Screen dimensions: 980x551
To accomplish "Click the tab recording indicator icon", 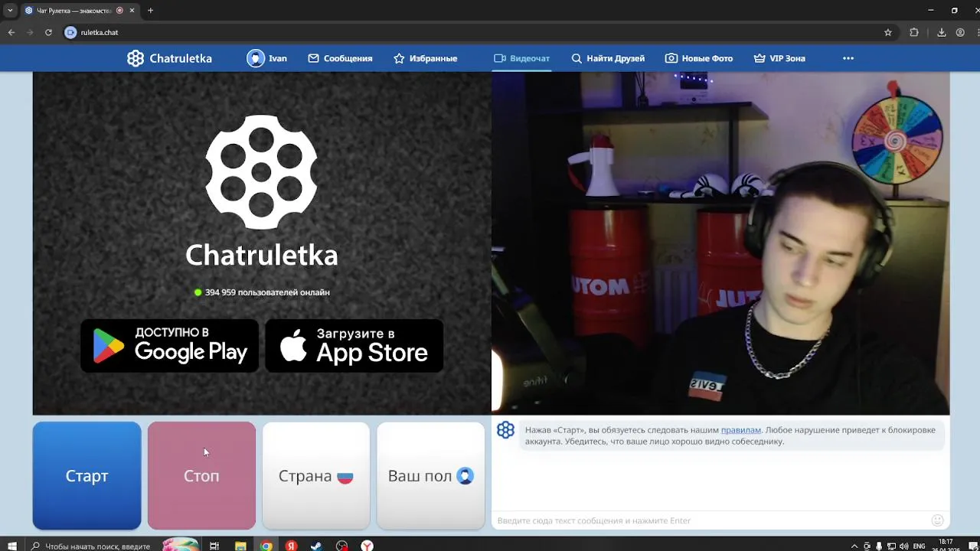I will coord(119,11).
